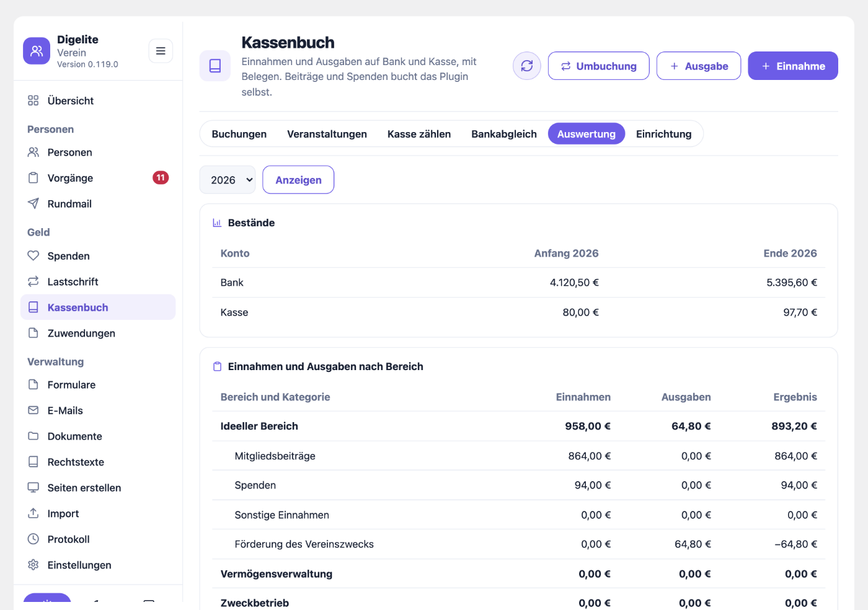Click the Vermögensverwaltung row heading

277,574
